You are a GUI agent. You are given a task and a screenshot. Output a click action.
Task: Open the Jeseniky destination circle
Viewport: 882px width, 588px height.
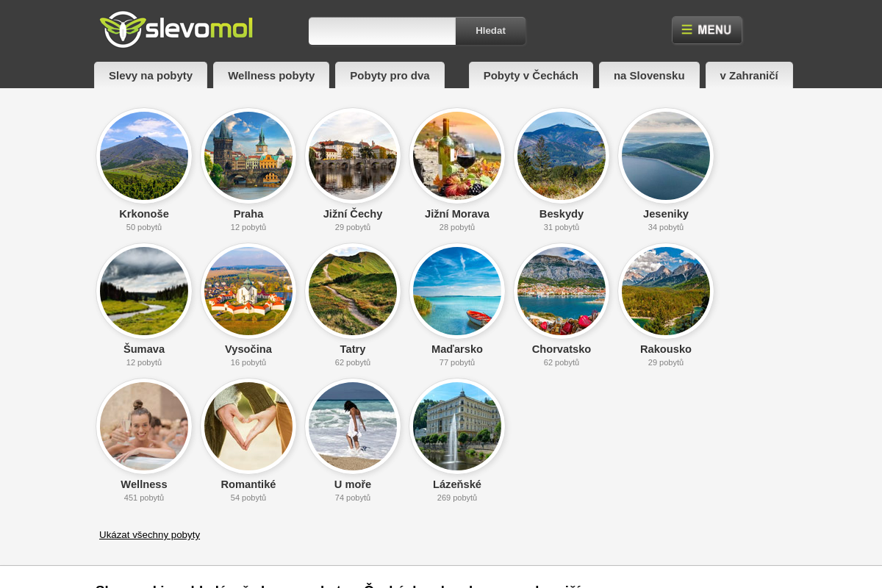click(666, 156)
